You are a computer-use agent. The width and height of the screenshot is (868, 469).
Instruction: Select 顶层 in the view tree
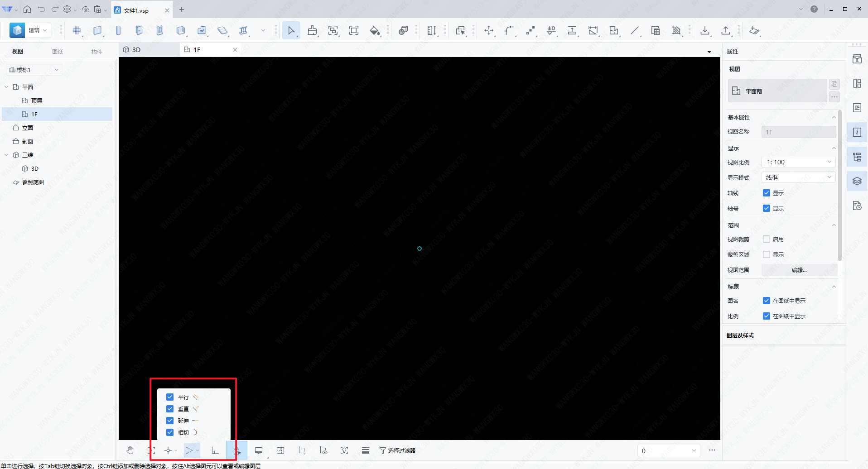[36, 100]
